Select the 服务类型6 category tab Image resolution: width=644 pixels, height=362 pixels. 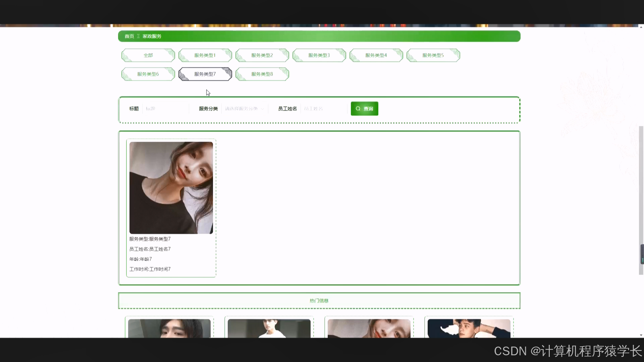point(148,74)
